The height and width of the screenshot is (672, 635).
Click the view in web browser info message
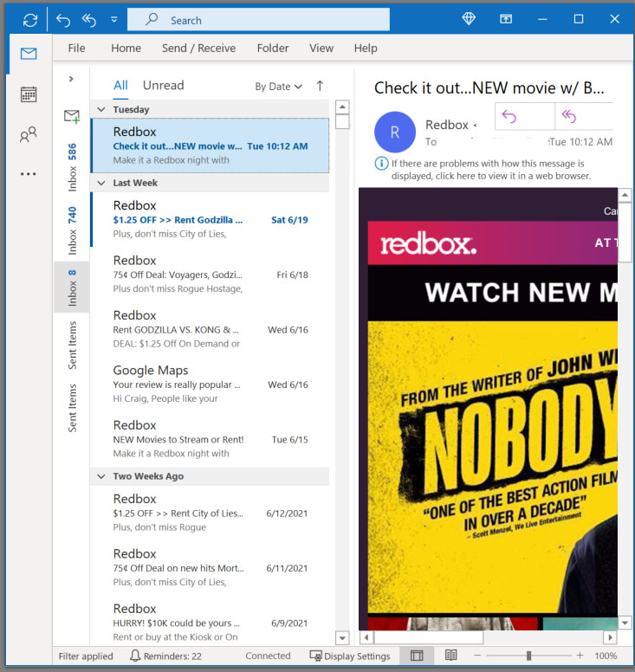491,170
